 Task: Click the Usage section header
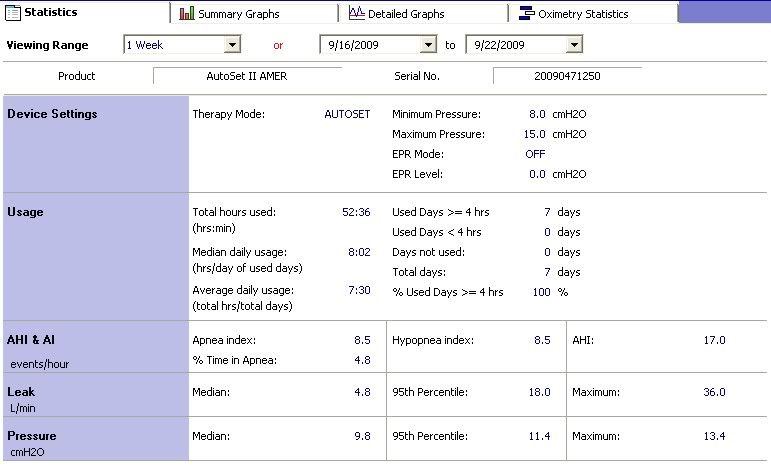[x=25, y=212]
